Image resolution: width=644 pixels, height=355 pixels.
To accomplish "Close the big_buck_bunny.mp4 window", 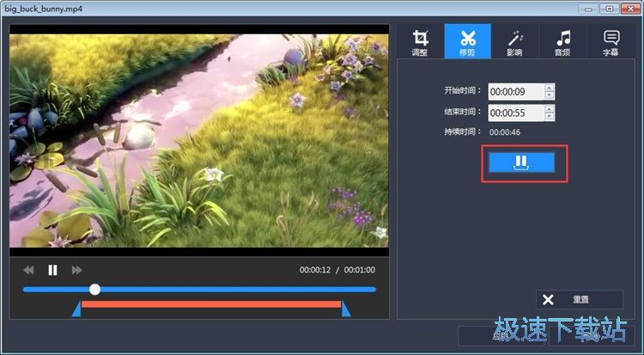I will point(632,9).
